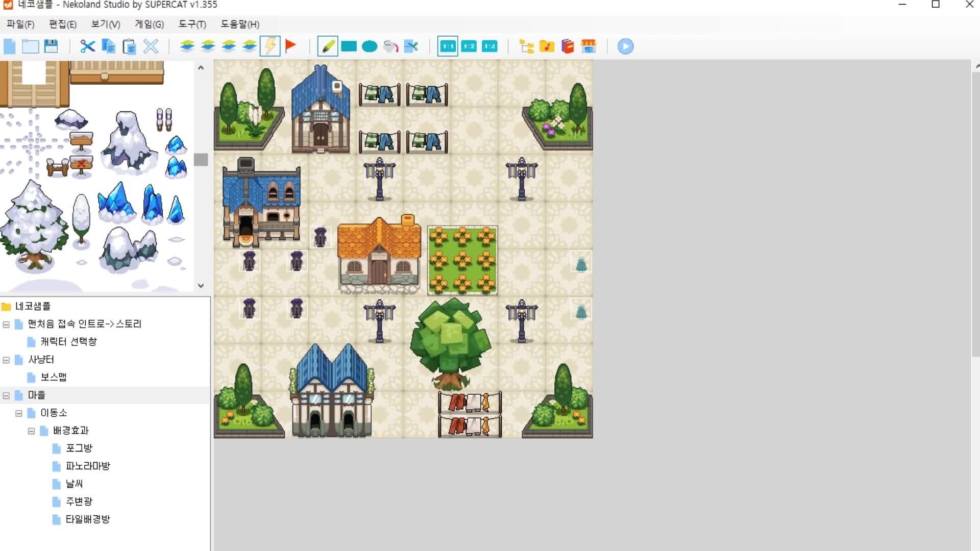Collapse the 사냥터 tree node
Viewport: 980px width, 551px height.
[x=6, y=360]
